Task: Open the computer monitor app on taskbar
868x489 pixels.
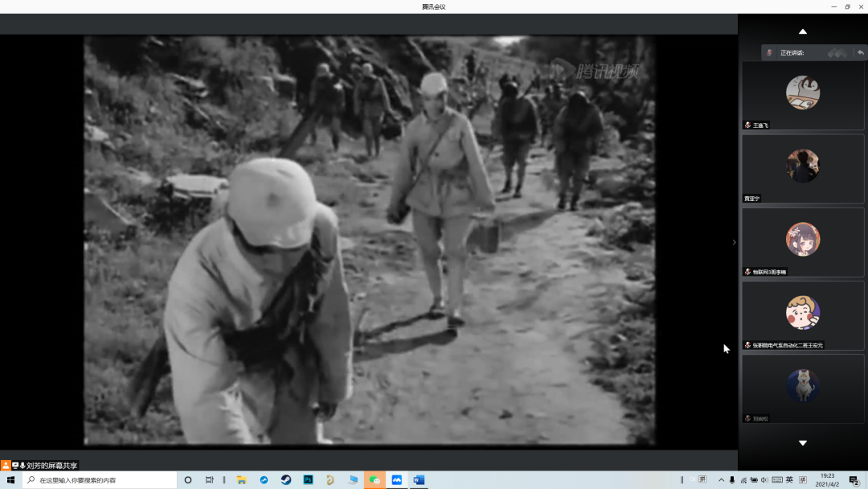Action: (x=353, y=480)
